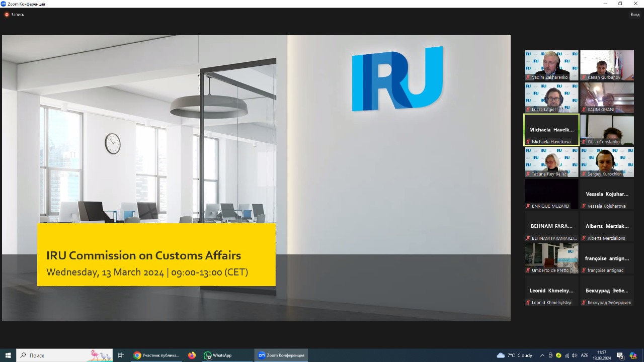Select Sergey Kurochkin's video tile
The width and height of the screenshot is (644, 362).
(607, 162)
